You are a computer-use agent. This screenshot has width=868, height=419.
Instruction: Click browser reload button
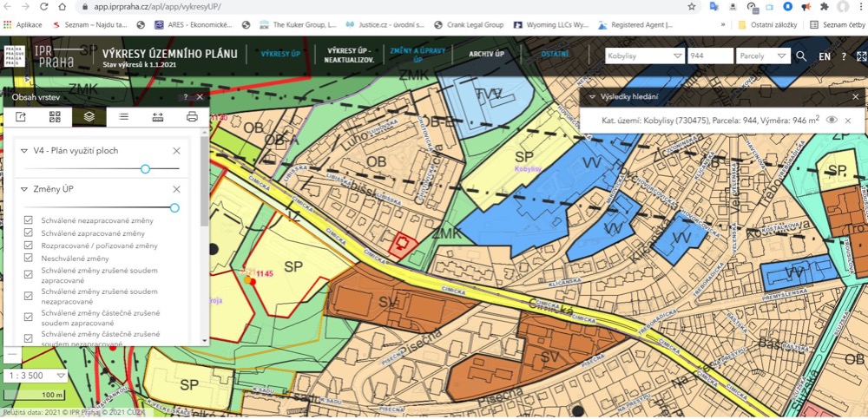[x=44, y=7]
